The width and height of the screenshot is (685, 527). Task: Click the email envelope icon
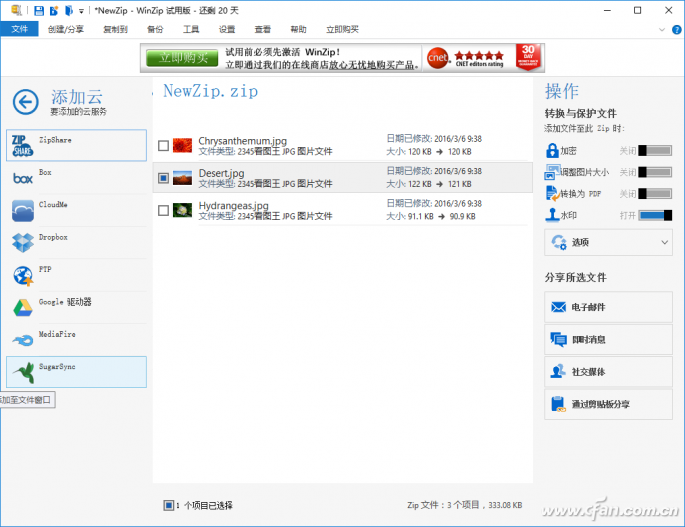(558, 307)
